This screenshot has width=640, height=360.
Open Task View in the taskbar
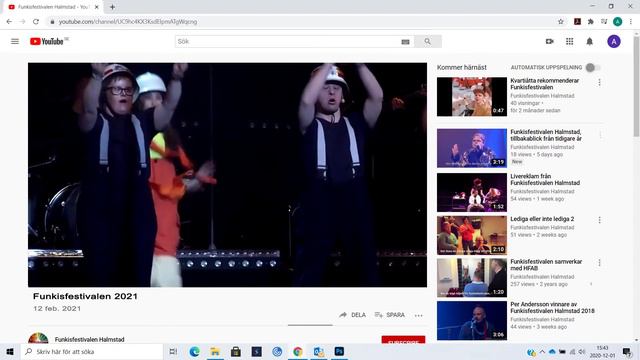[x=173, y=351]
